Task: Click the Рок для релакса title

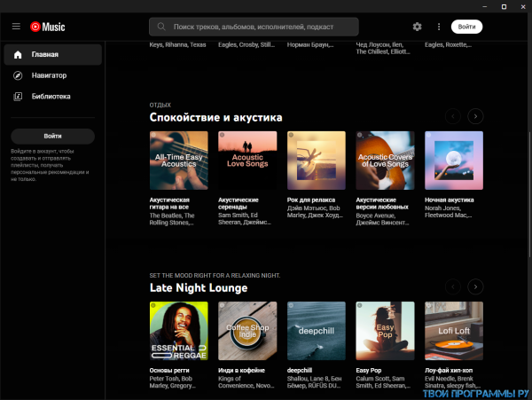Action: coord(311,200)
